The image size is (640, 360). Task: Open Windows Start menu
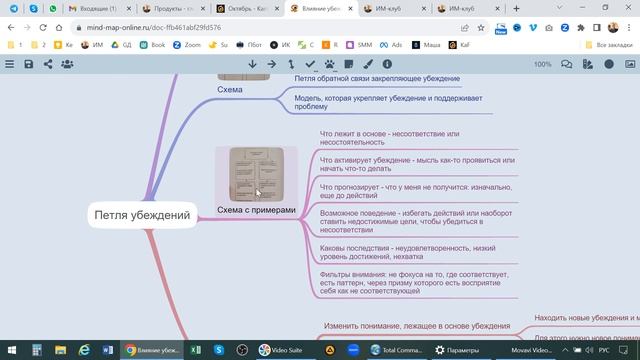[12, 350]
